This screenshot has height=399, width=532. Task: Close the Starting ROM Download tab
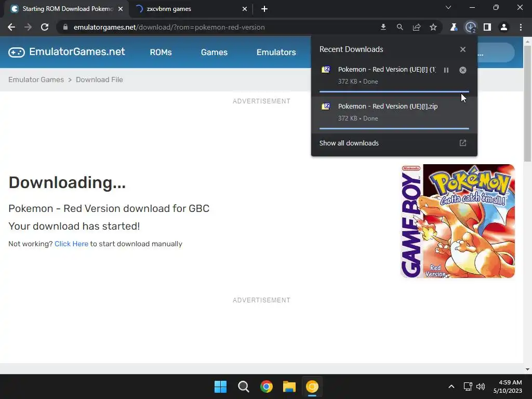coord(121,9)
